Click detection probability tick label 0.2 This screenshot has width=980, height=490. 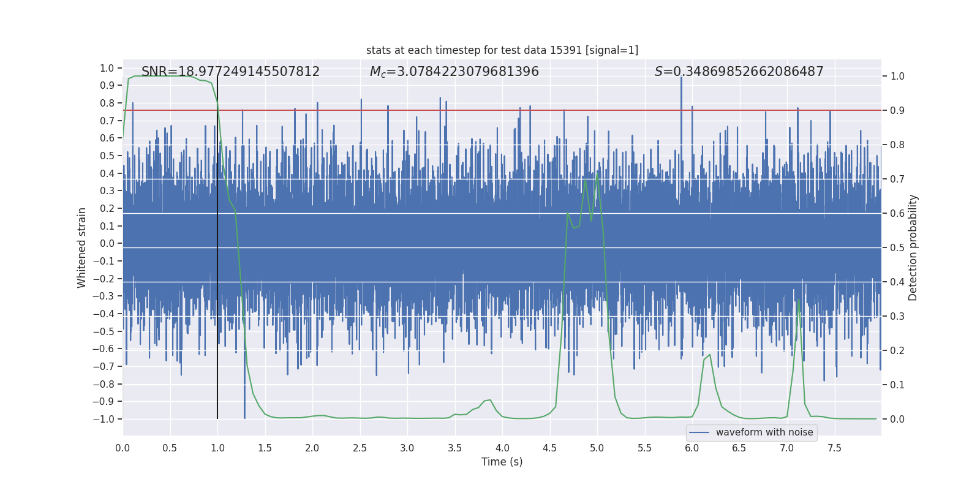point(897,351)
